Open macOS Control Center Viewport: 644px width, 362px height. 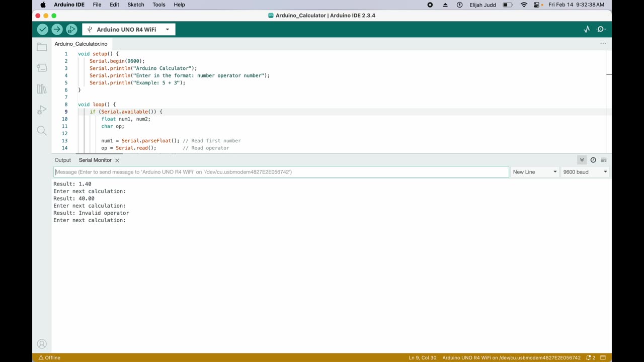click(x=537, y=5)
